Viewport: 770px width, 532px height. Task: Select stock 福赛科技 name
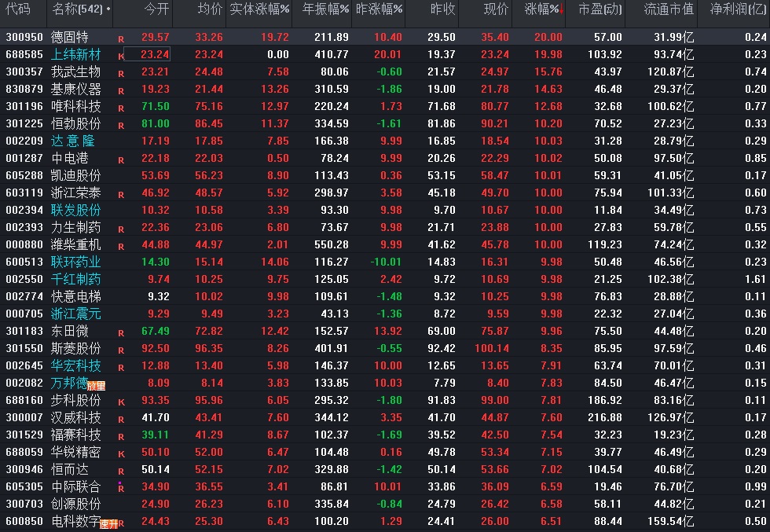pyautogui.click(x=75, y=435)
